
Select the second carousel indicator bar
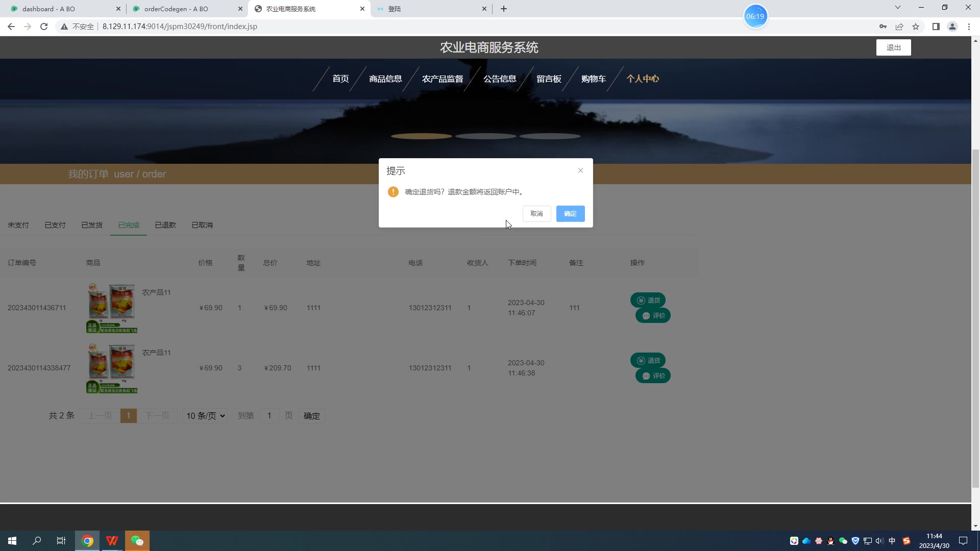pyautogui.click(x=485, y=136)
